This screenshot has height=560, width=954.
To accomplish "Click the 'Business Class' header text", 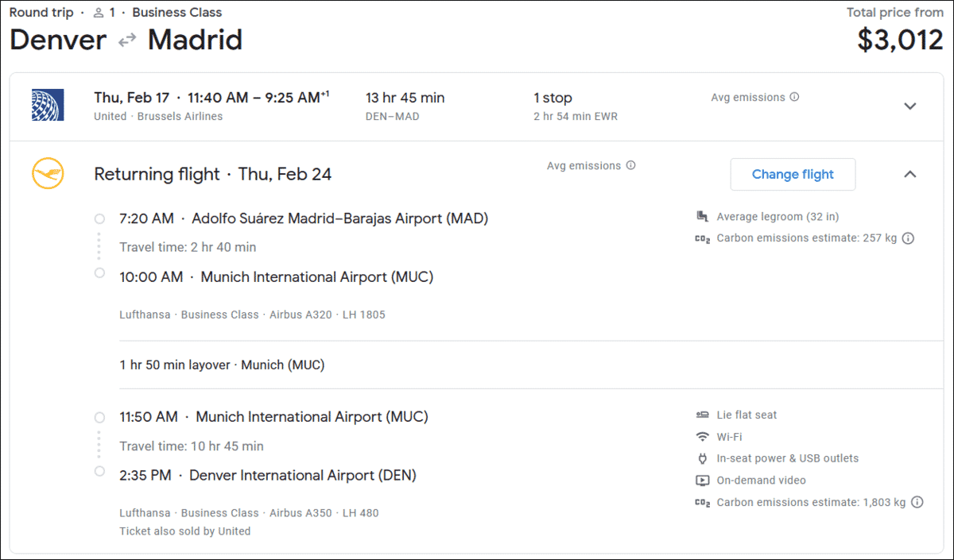I will pos(177,13).
